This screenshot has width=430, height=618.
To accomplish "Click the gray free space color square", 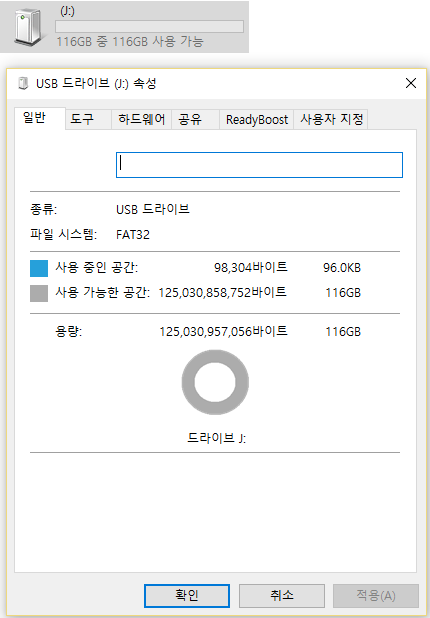I will (39, 294).
